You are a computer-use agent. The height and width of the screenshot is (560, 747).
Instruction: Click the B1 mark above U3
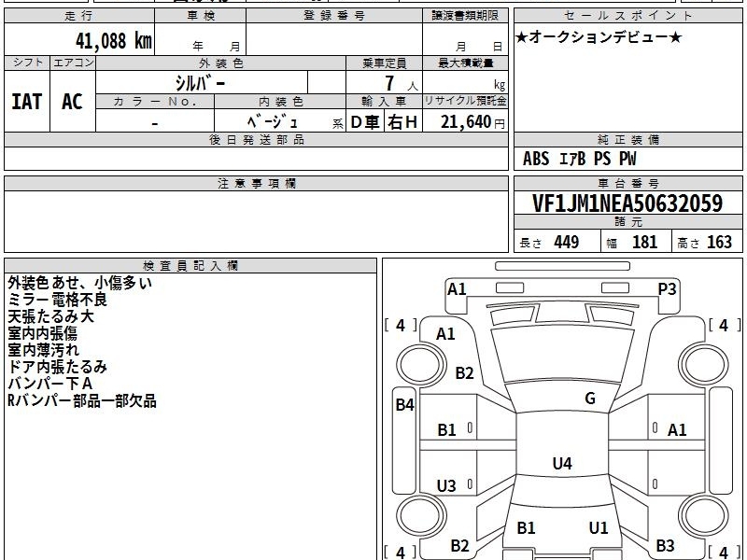[x=447, y=430]
